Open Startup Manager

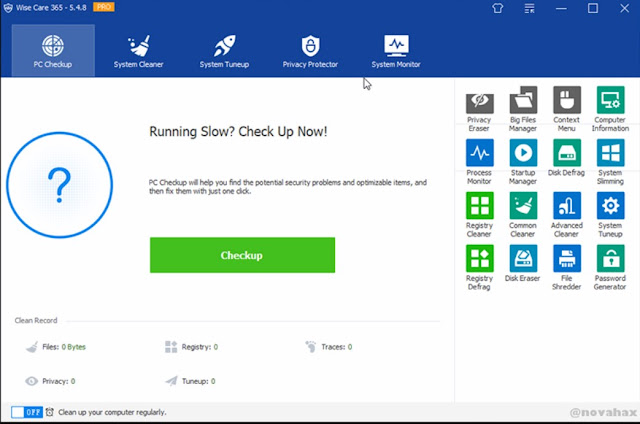(523, 162)
